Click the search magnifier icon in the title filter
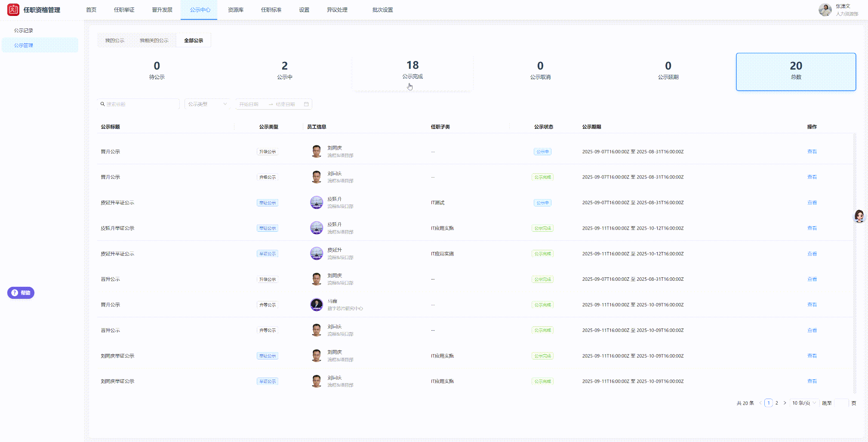 coord(102,104)
